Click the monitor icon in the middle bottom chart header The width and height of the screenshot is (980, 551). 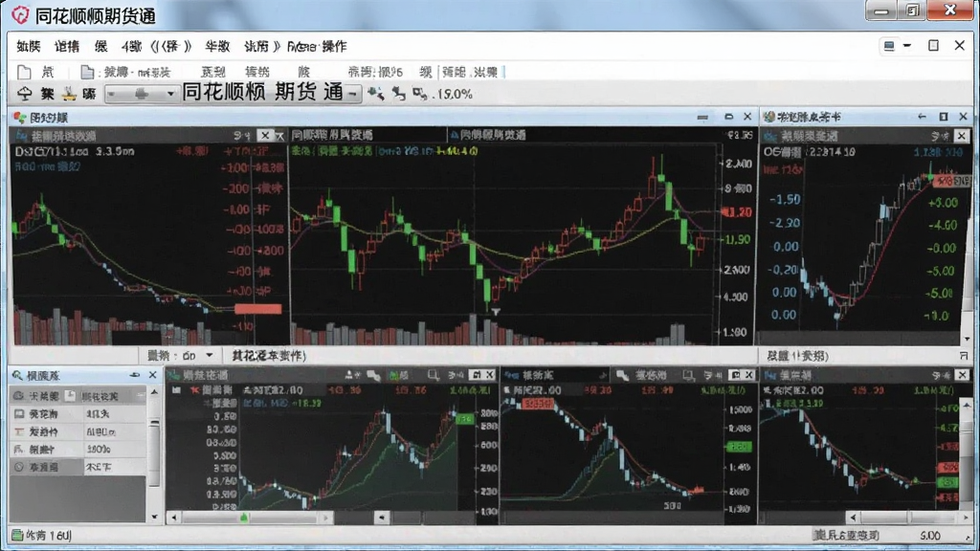pyautogui.click(x=688, y=375)
